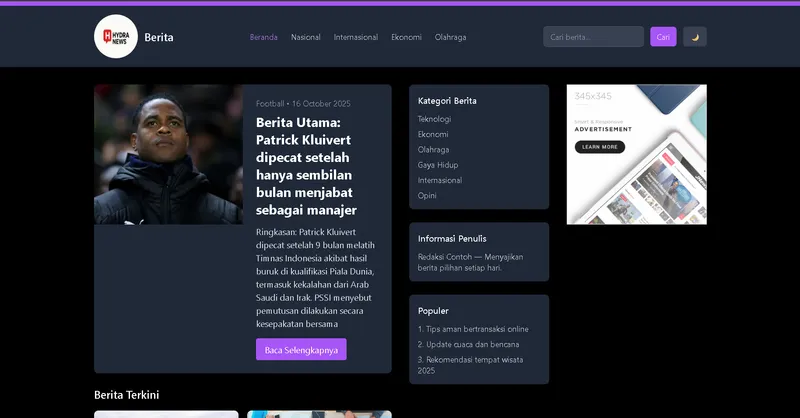Click the Learn More advertisement button
Image resolution: width=800 pixels, height=418 pixels.
coord(599,147)
